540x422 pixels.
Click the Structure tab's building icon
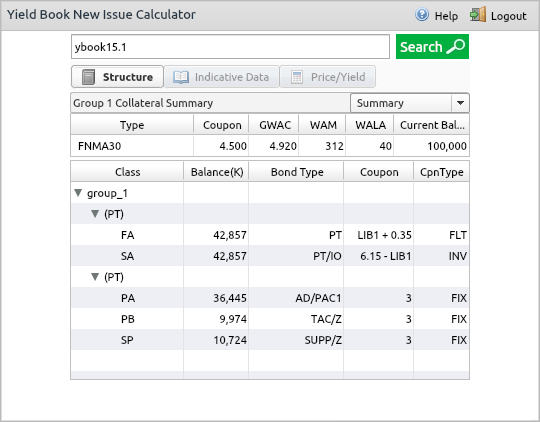point(88,77)
